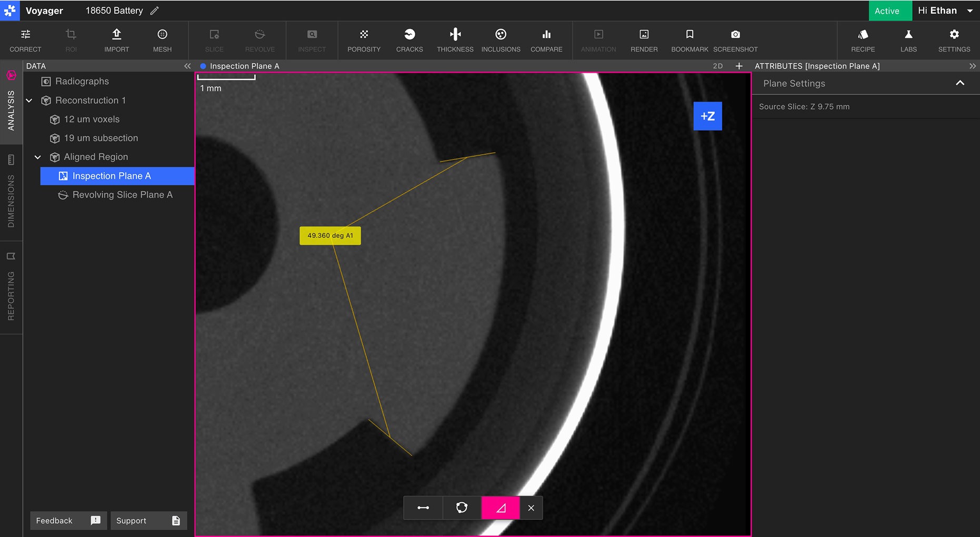Image resolution: width=980 pixels, height=537 pixels.
Task: Activate the circle measurement tool
Action: click(x=462, y=508)
